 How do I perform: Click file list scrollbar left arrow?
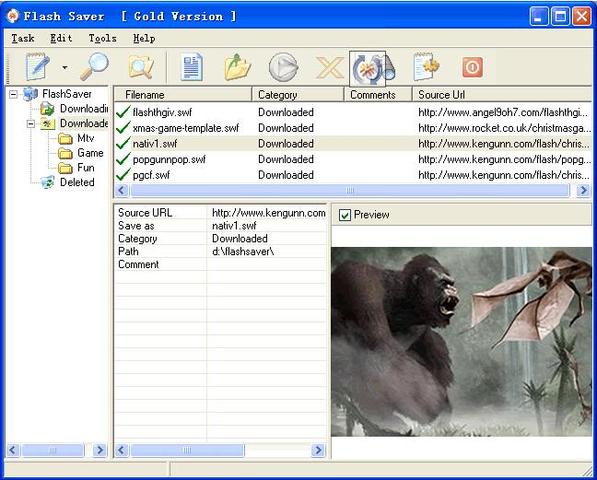point(121,190)
